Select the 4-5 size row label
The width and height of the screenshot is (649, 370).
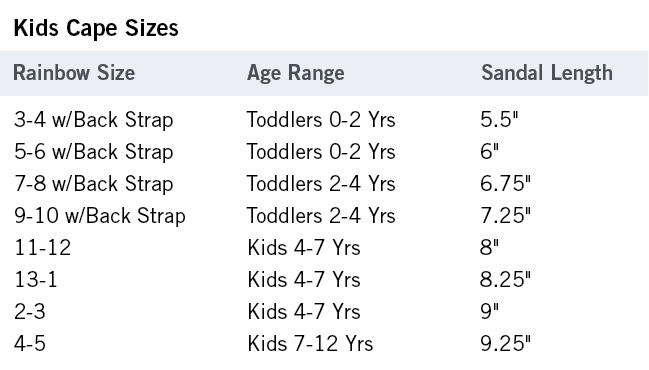tap(30, 344)
